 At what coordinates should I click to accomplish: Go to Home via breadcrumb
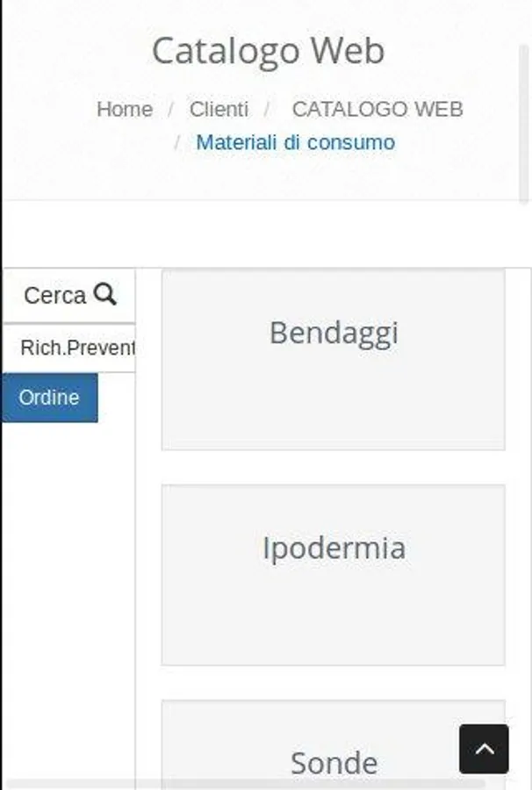pos(124,110)
